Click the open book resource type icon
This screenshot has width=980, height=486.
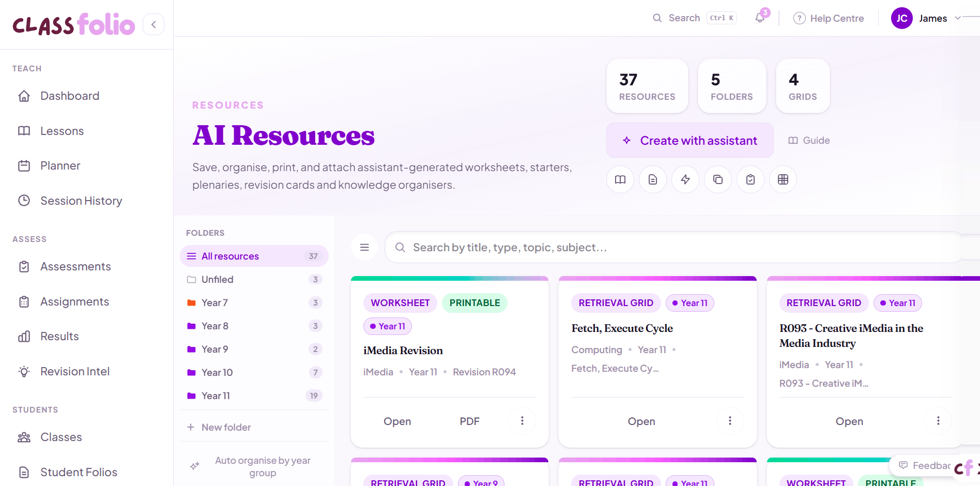click(620, 179)
